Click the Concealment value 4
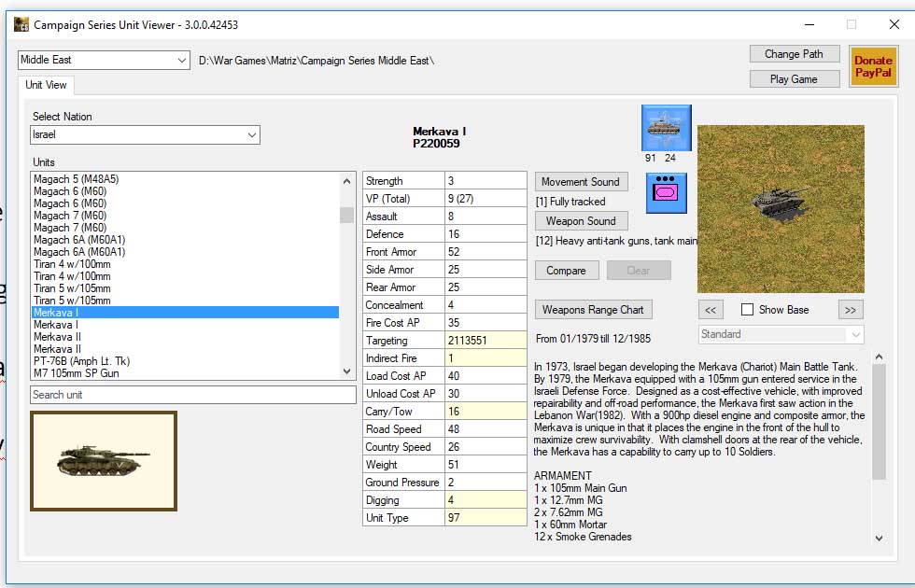 [486, 305]
